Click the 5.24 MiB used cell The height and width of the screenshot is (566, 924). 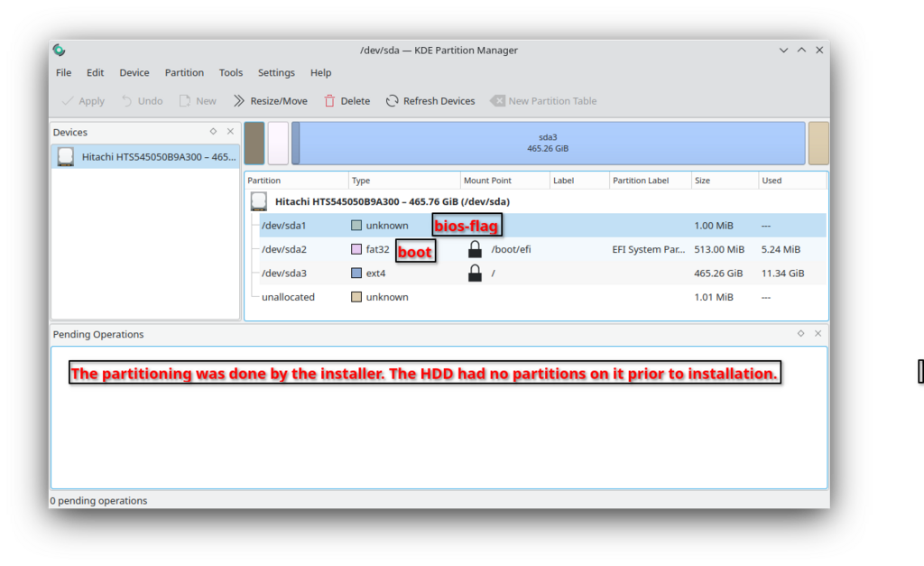tap(781, 249)
